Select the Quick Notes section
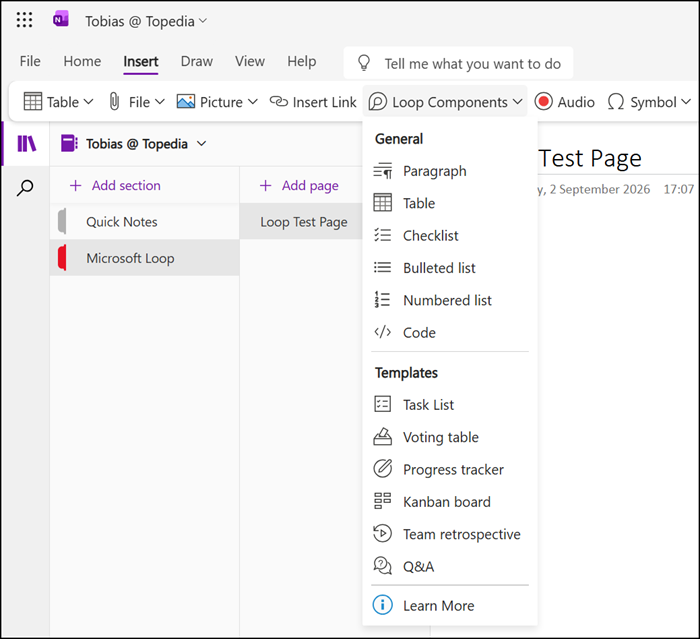This screenshot has height=639, width=700. click(x=145, y=221)
